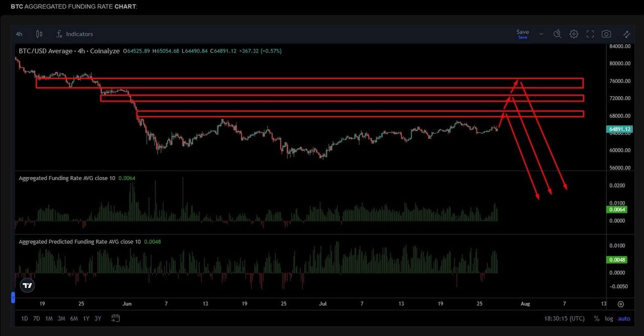Screen dimensions: 644x336
Task: Select the 1M date range
Action: click(49, 318)
